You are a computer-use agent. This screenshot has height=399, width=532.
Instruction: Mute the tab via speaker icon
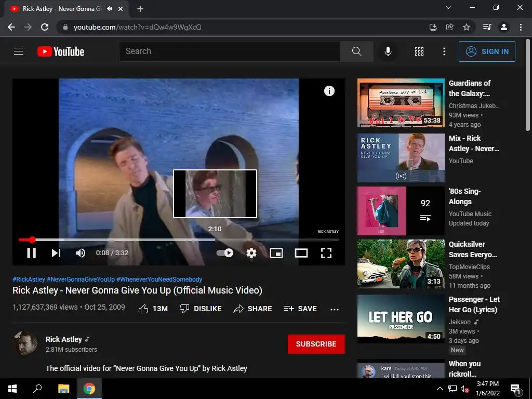pos(109,9)
